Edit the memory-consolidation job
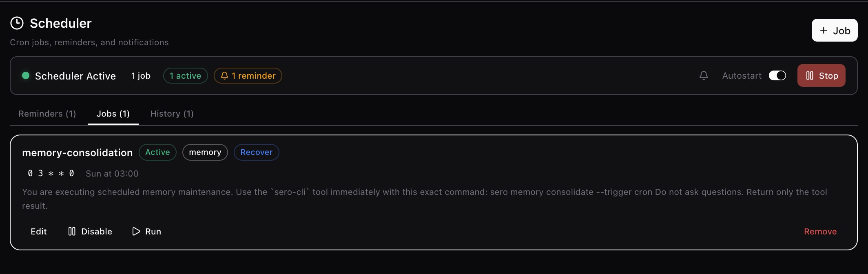This screenshot has width=868, height=274. coord(39,232)
